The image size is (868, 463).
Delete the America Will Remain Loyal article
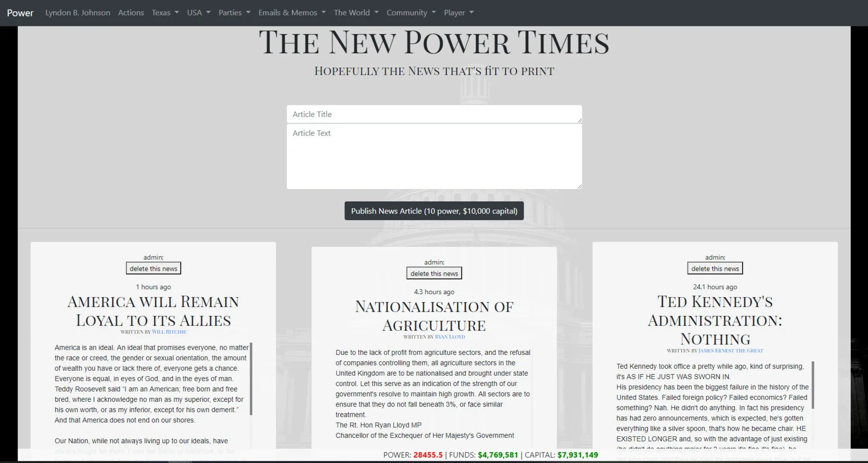click(x=153, y=269)
